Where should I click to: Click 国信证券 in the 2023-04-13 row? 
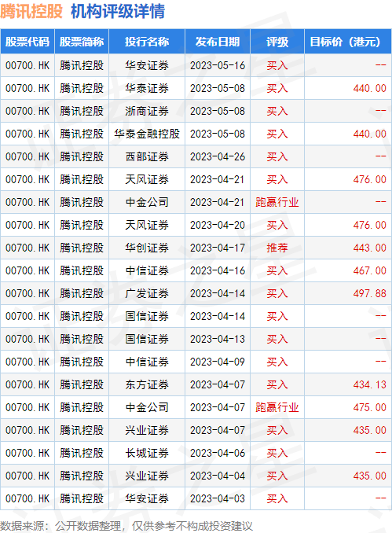tap(147, 339)
